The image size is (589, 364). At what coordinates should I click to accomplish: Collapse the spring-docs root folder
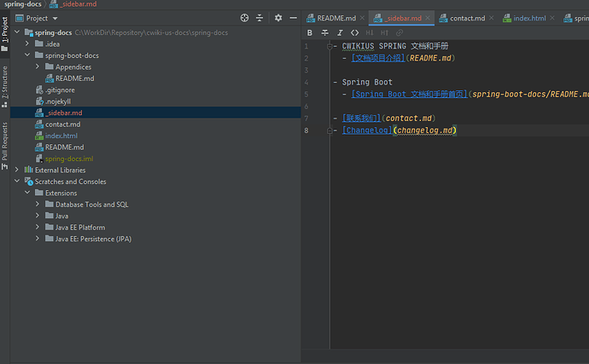click(17, 32)
